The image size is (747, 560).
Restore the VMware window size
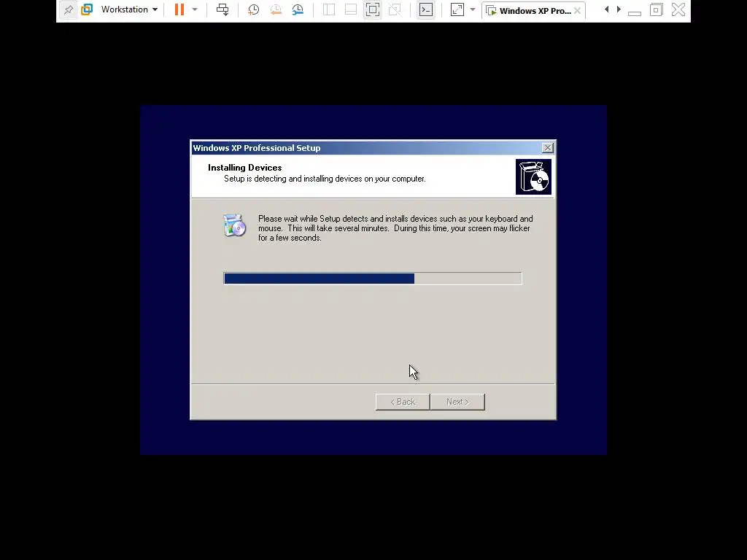657,9
